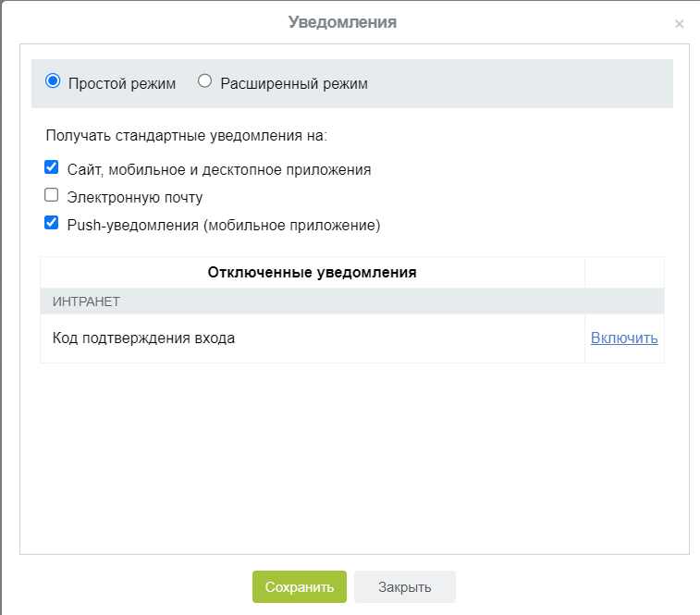Screen dimensions: 700x615
Task: Toggle the Сайт, мобильное и десктопное приложения checkbox
Action: tap(52, 168)
